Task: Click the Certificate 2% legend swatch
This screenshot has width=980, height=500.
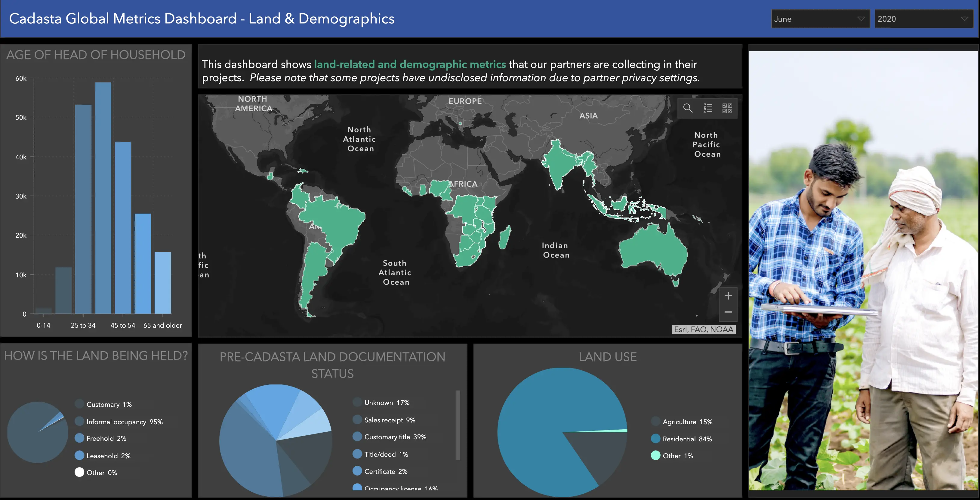Action: pos(357,471)
